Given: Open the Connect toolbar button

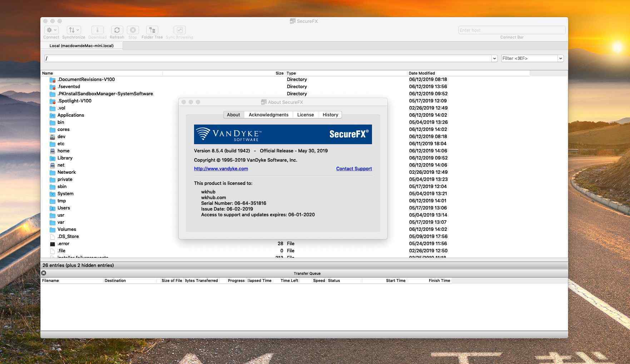Looking at the screenshot, I should pyautogui.click(x=51, y=30).
